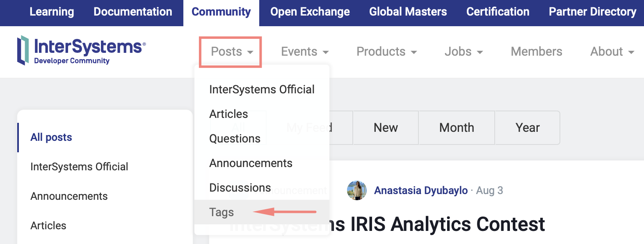Open the Global Masters top navigation tab
Screen dimensions: 644x244
point(408,12)
